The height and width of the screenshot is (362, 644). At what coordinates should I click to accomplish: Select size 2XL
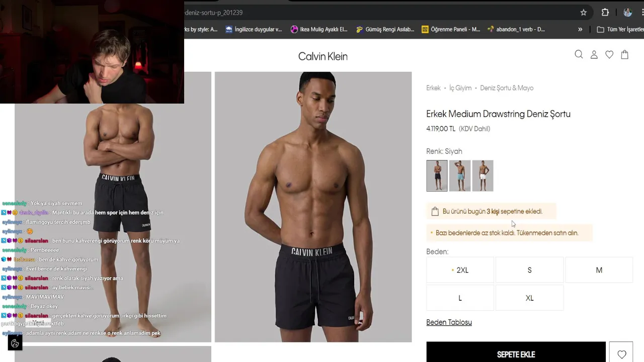(460, 270)
